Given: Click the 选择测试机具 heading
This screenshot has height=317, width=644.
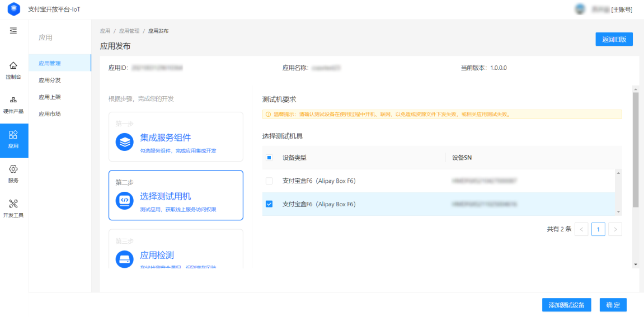Looking at the screenshot, I should point(283,136).
